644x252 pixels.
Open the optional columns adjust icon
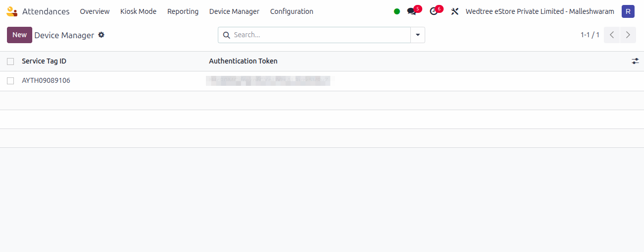coord(635,61)
